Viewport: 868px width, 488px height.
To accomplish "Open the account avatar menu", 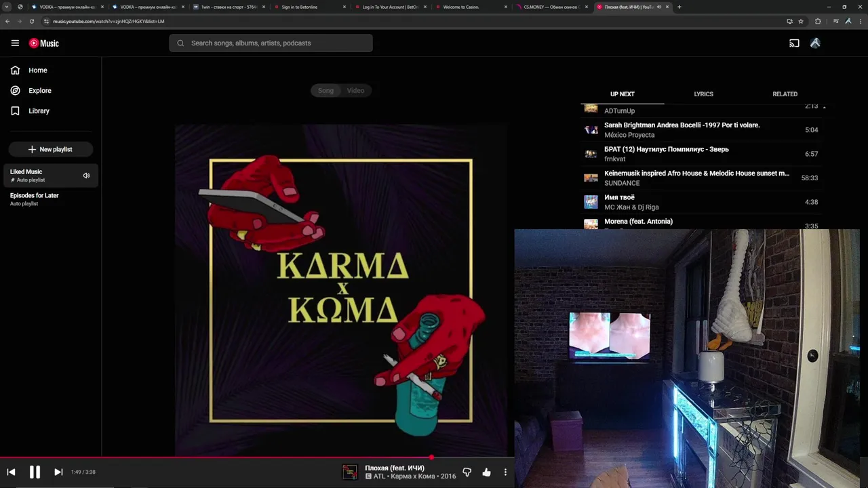I will pos(815,43).
